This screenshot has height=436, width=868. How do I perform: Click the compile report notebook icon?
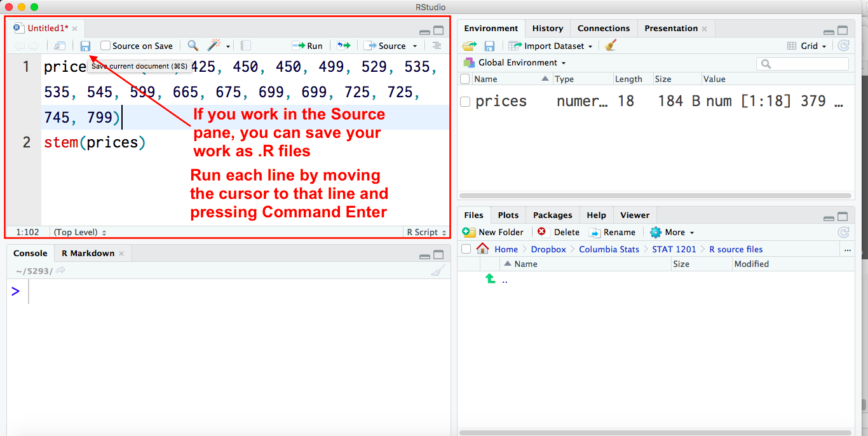(246, 46)
